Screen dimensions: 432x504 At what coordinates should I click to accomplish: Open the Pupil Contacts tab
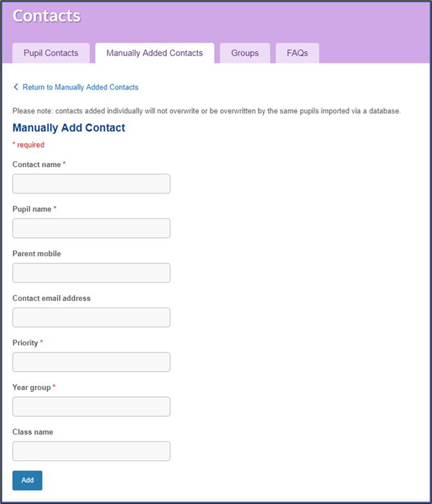[51, 53]
